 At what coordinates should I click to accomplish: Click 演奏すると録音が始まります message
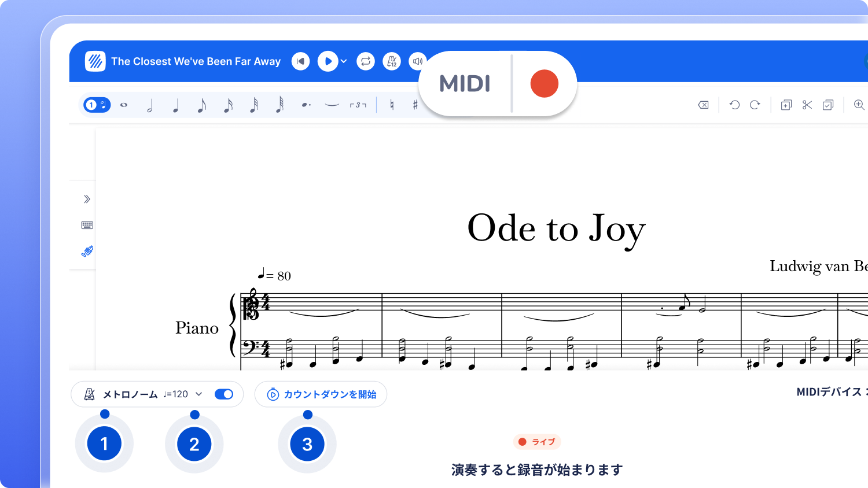pos(537,470)
